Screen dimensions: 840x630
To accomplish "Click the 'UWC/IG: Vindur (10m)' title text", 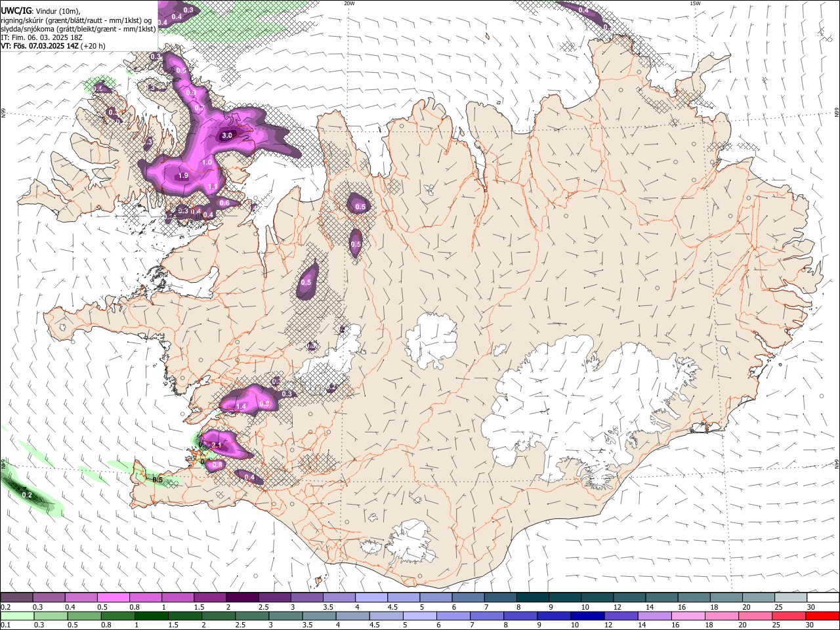I will tap(41, 10).
